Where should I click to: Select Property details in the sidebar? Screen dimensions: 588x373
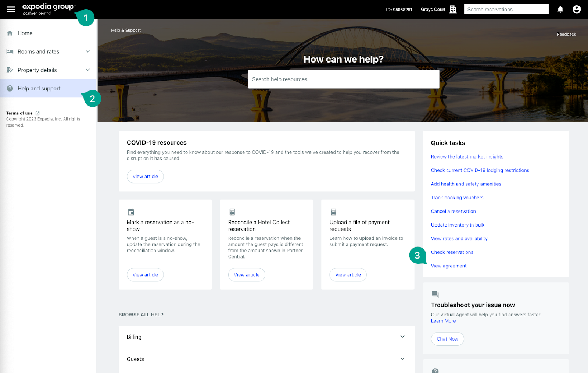pos(48,70)
